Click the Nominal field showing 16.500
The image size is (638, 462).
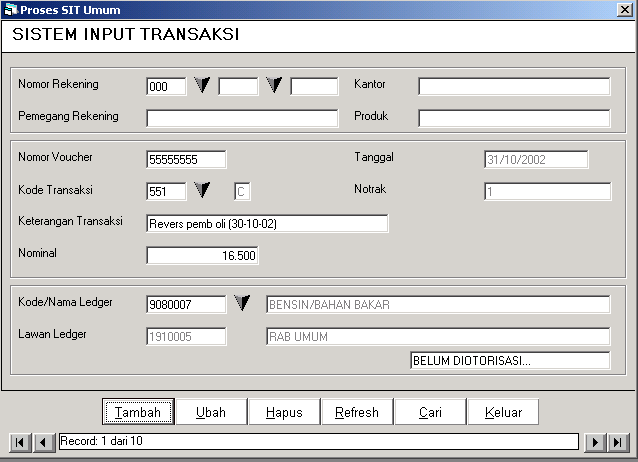[x=202, y=255]
